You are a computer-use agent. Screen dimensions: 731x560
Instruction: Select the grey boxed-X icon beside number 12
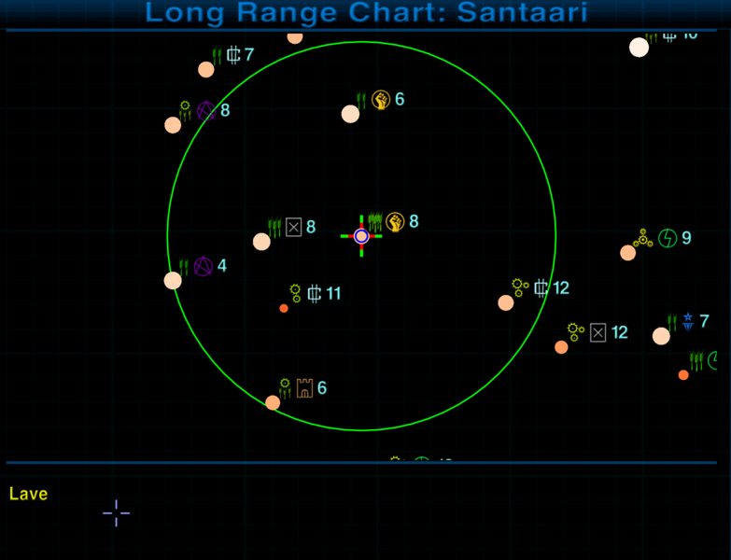(598, 332)
